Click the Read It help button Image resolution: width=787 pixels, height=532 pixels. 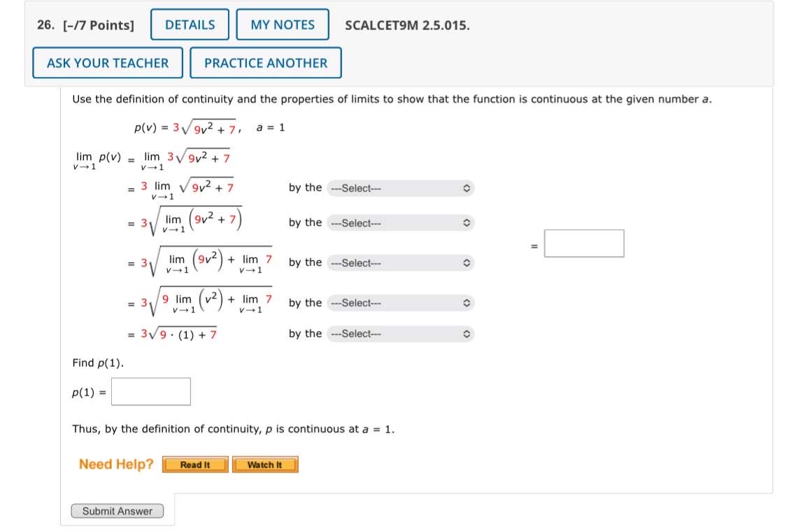[194, 463]
